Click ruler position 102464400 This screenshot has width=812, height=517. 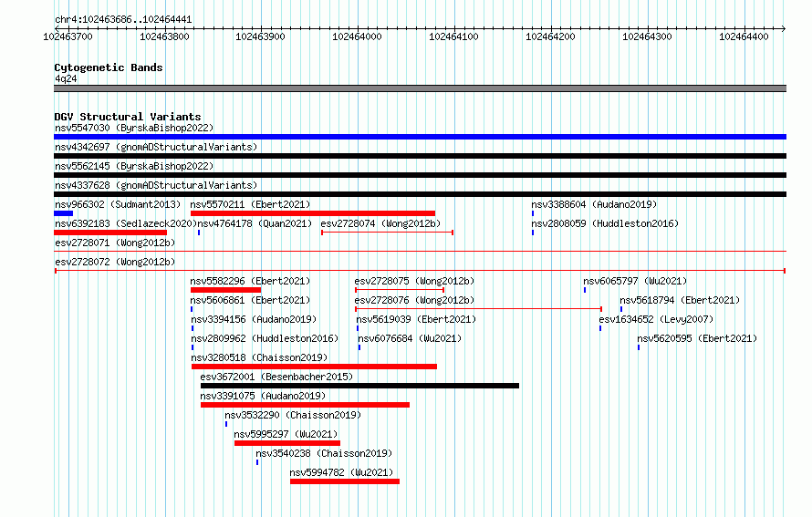pyautogui.click(x=744, y=36)
